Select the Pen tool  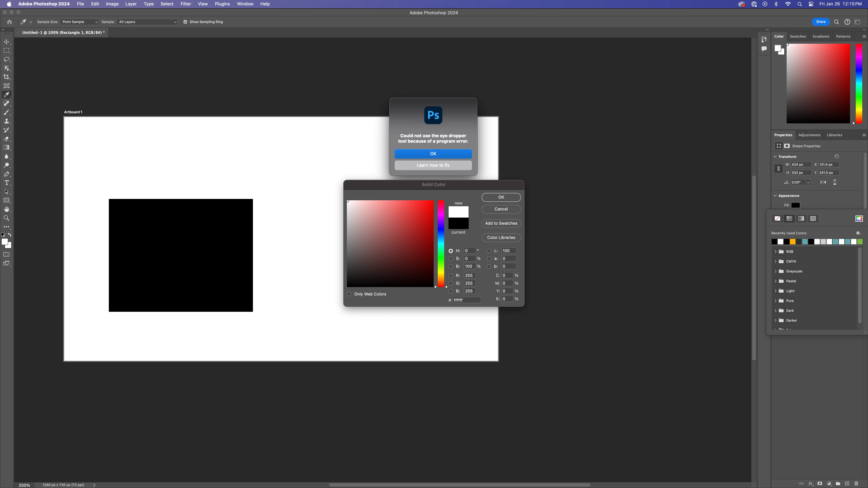(x=6, y=174)
